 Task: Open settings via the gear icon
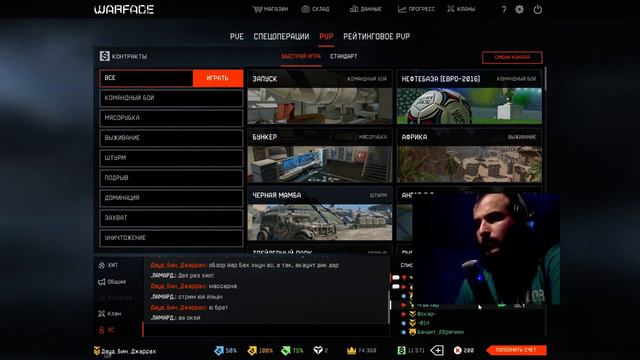pyautogui.click(x=519, y=9)
